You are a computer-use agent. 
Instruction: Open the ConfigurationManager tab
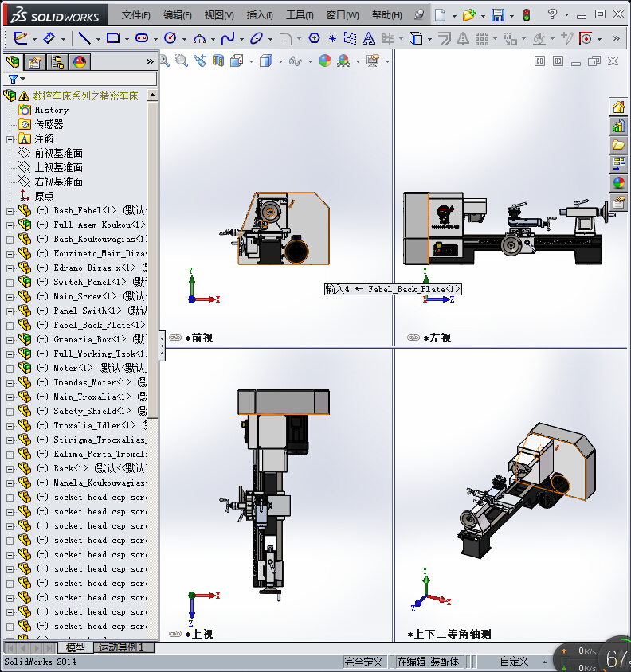[57, 63]
